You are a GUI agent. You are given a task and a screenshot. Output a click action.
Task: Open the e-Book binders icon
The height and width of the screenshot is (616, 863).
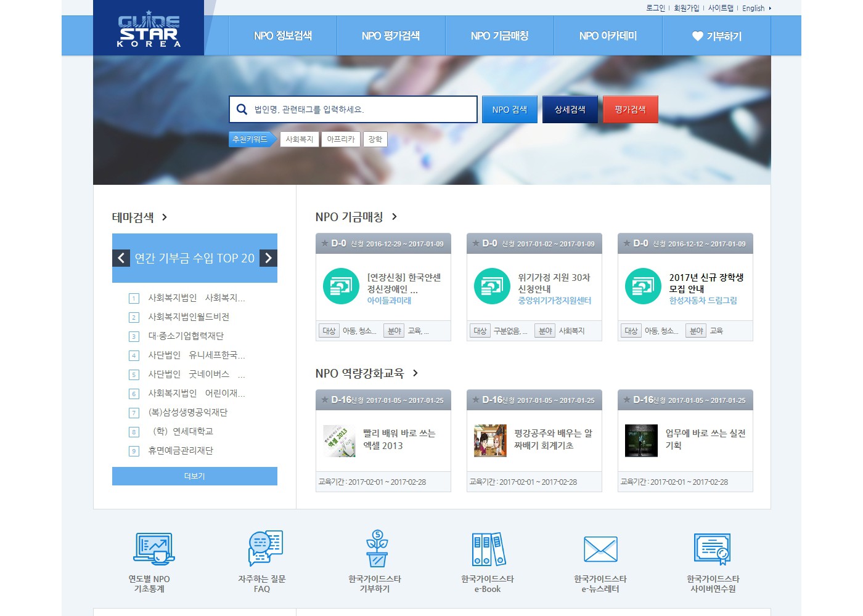pos(488,549)
